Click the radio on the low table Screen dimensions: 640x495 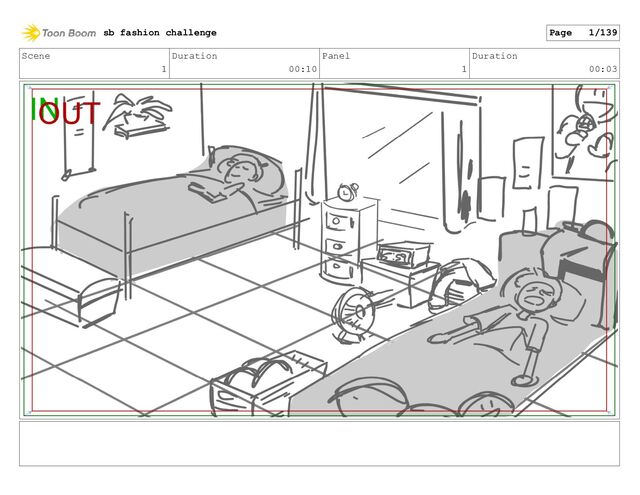(402, 254)
